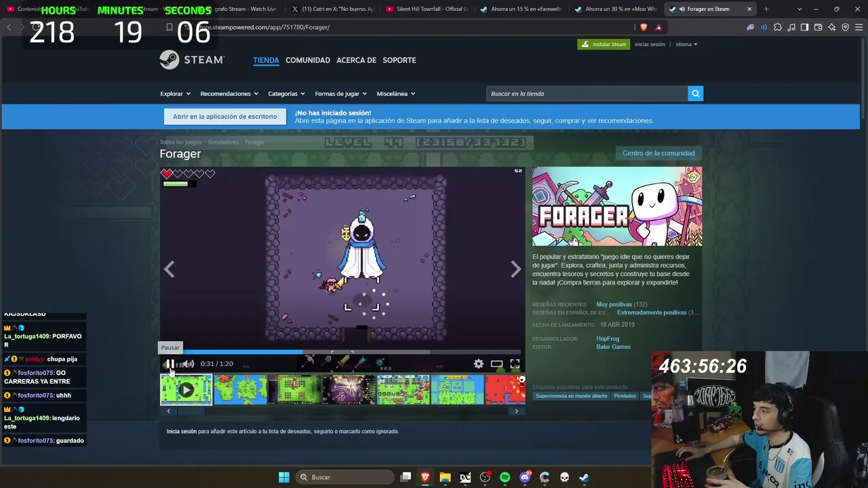The height and width of the screenshot is (488, 868).
Task: Click the iniciar sesión link
Action: tap(650, 44)
